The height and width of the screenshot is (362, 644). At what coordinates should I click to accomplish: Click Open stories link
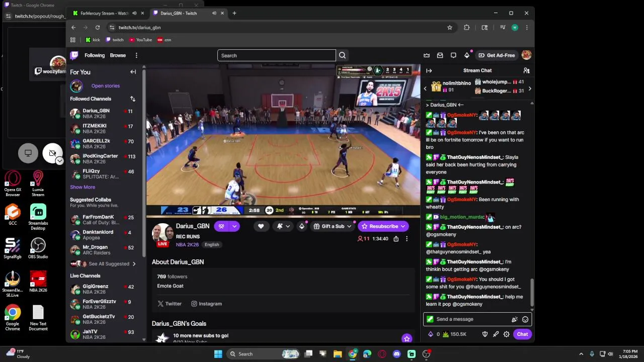tap(106, 86)
